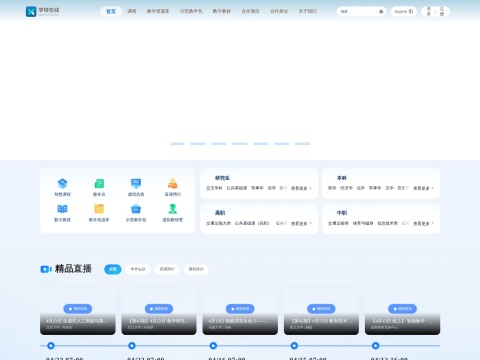Open 数字教材 in the top navigation
Screen dimensions: 480x360
(x=222, y=11)
